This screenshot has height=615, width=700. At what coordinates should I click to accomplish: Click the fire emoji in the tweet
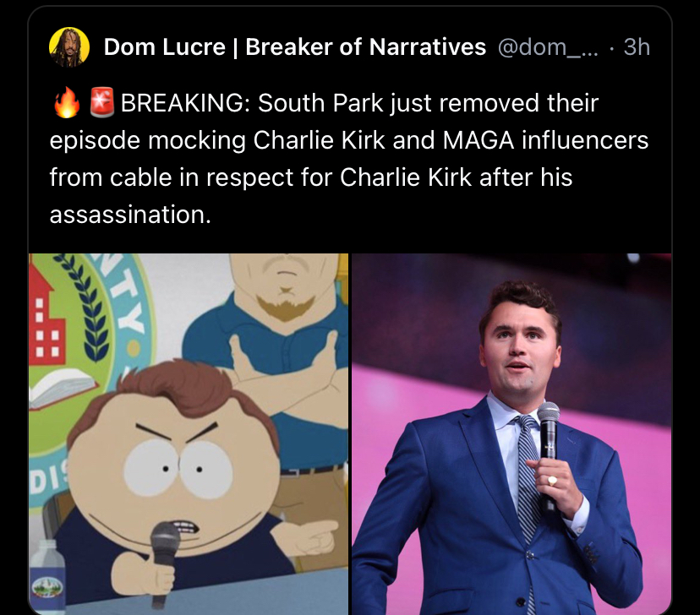(x=67, y=102)
